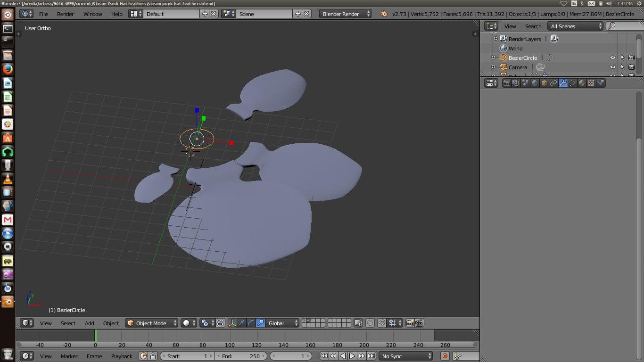The image size is (644, 362).
Task: Open the Object Constraints tab (chain icon)
Action: [553, 83]
